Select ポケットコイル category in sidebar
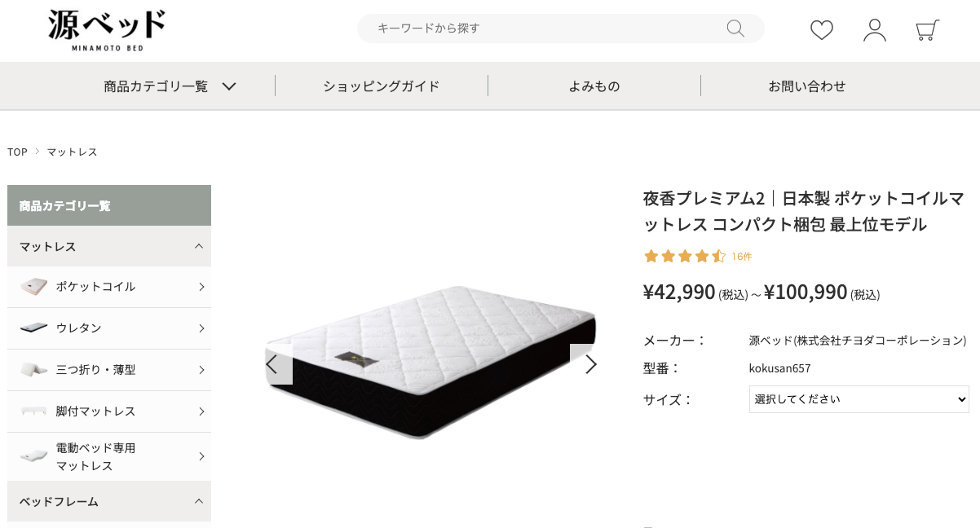The height and width of the screenshot is (528, 980). click(109, 287)
